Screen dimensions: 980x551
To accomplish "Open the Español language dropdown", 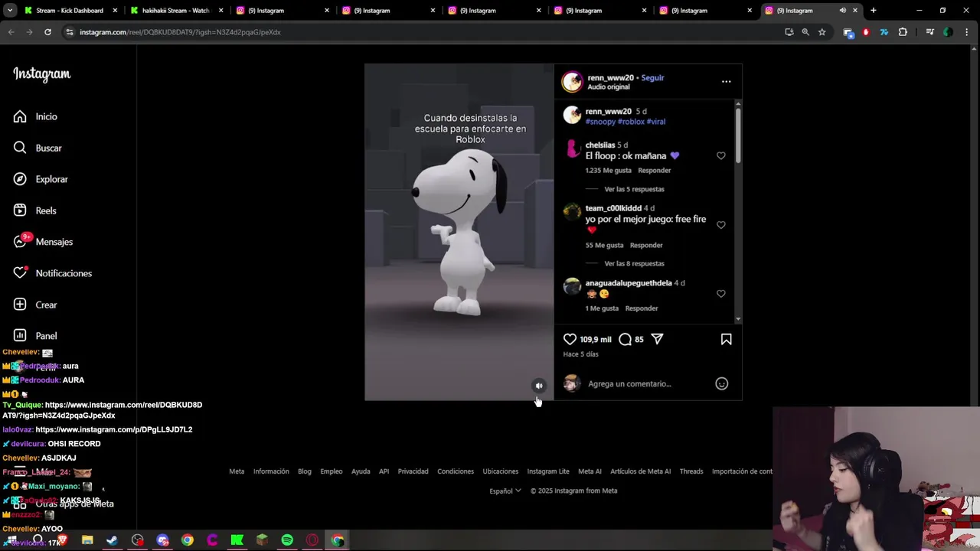I will (x=505, y=491).
